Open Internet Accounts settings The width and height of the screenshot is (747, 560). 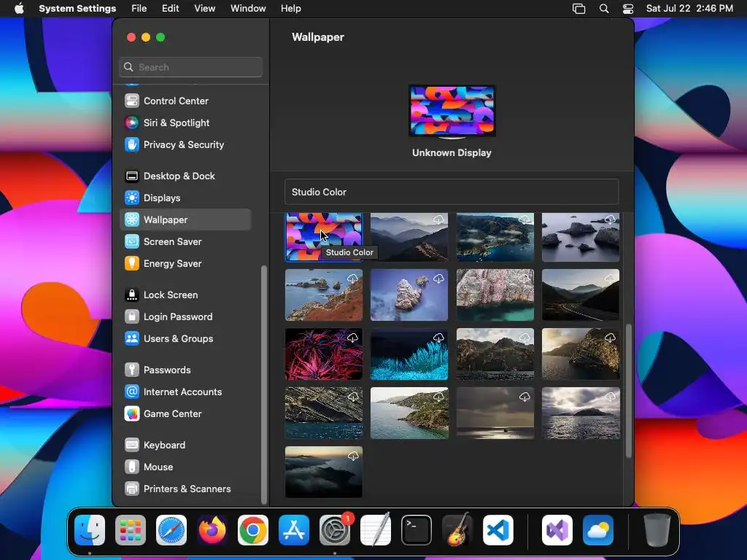(x=185, y=392)
